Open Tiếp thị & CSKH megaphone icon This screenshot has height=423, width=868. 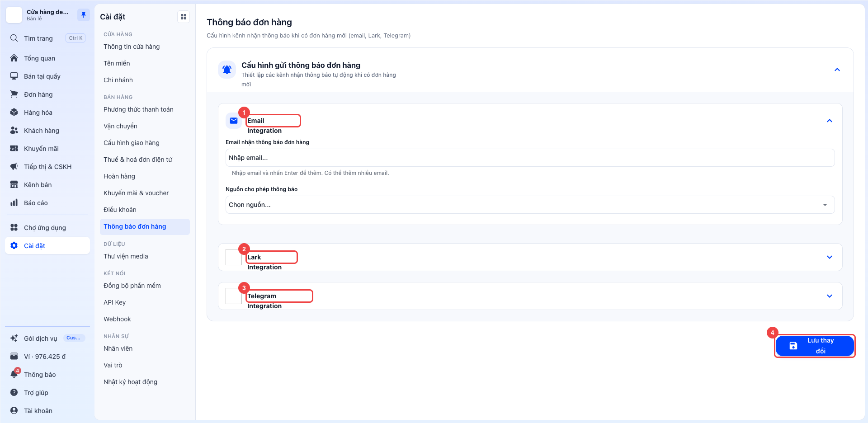click(x=14, y=166)
